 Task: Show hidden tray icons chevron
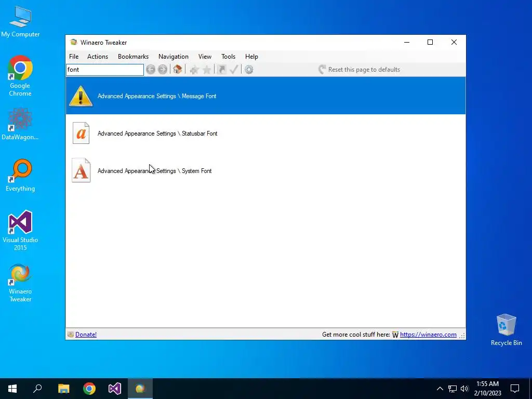click(440, 389)
